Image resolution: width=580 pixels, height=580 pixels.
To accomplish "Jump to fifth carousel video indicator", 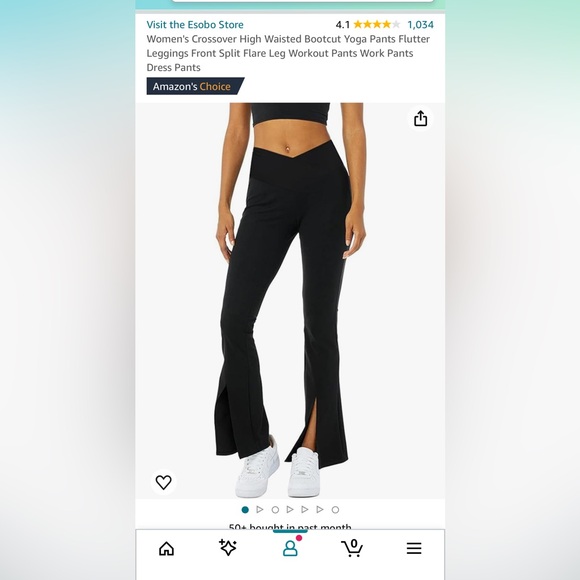I will coord(305,510).
